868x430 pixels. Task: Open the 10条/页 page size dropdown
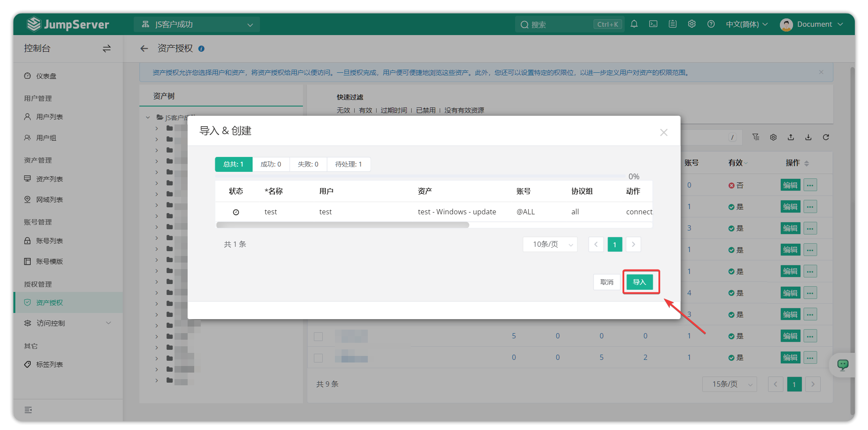coord(550,245)
